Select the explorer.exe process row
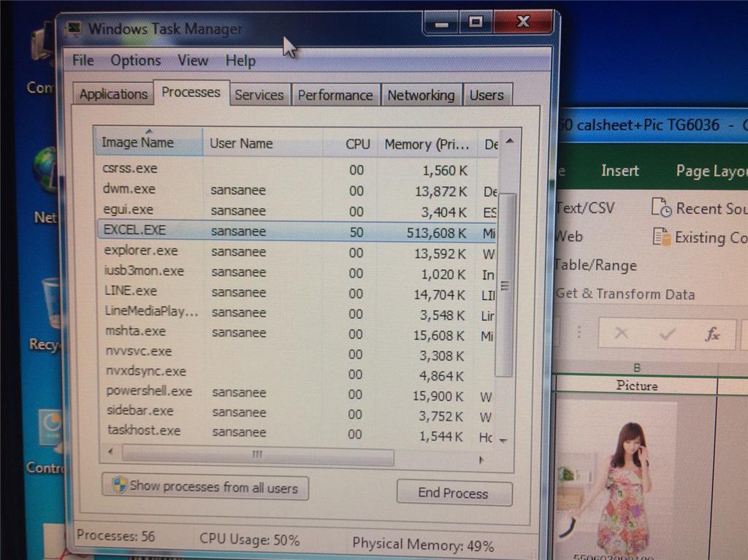The image size is (748, 560). tap(297, 252)
